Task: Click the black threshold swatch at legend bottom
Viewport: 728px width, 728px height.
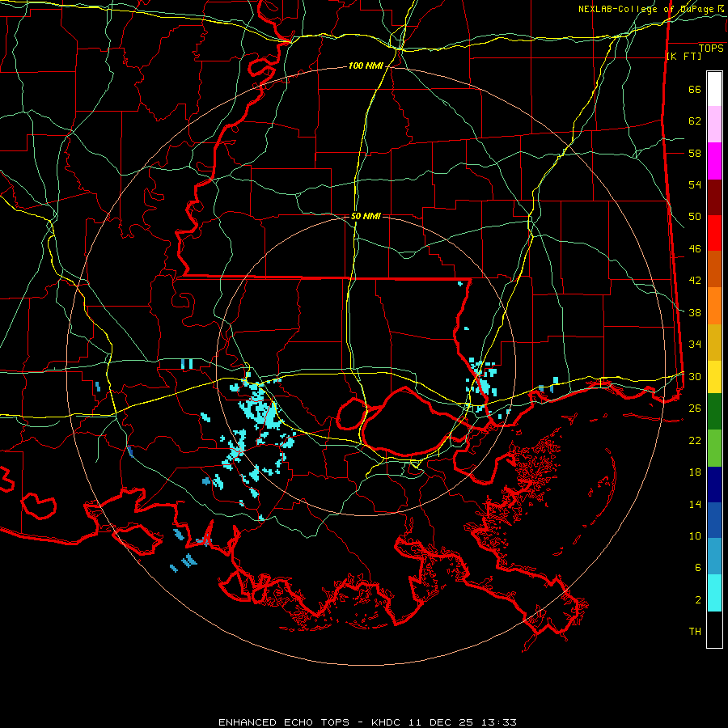Action: point(714,629)
